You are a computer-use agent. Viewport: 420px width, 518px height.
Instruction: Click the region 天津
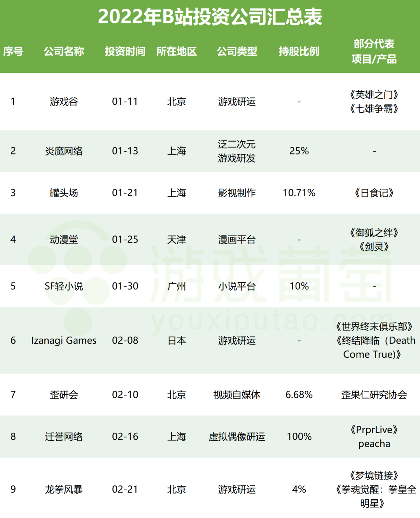click(x=177, y=239)
